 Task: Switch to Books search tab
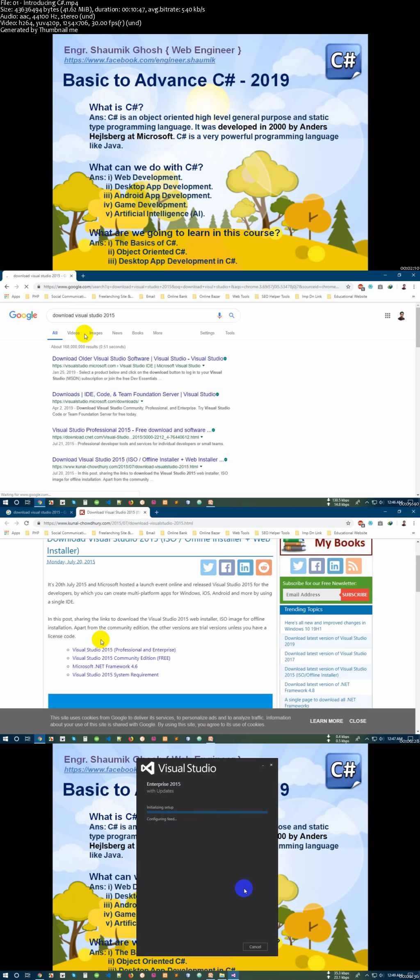[x=138, y=333]
